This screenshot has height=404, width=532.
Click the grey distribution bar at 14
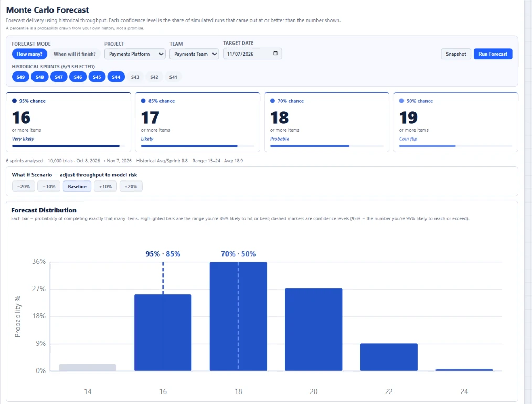click(x=88, y=367)
